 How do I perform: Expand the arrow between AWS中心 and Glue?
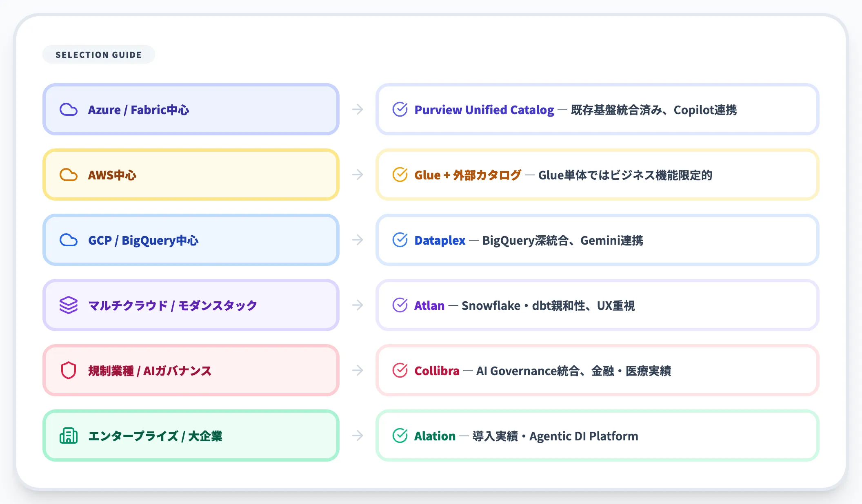(x=358, y=175)
